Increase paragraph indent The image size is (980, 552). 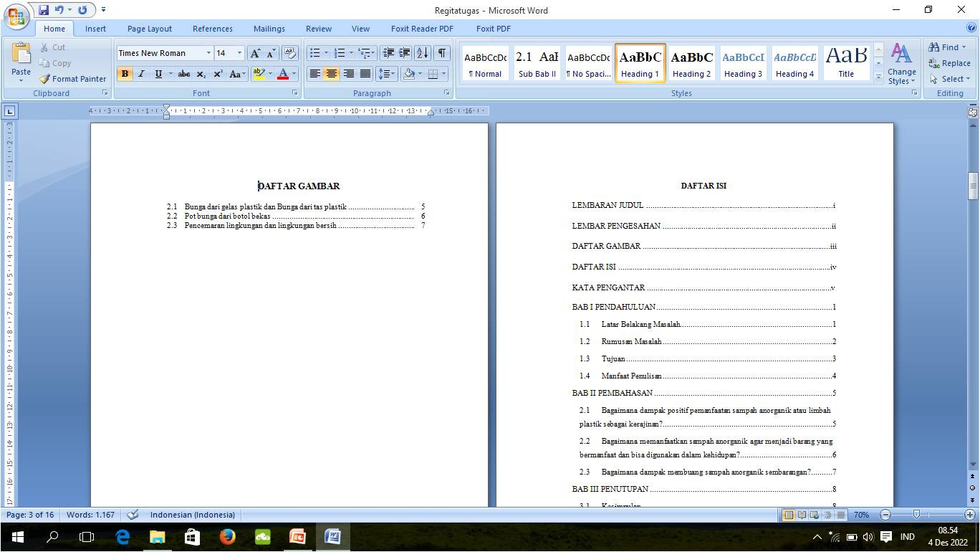pyautogui.click(x=405, y=53)
